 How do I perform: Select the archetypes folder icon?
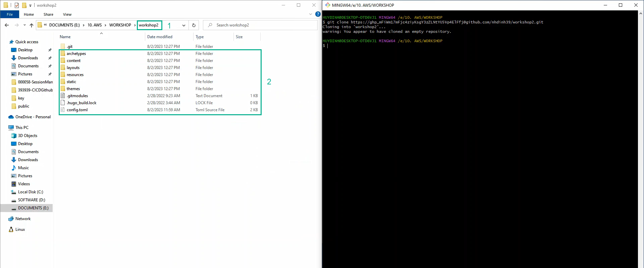coord(63,54)
